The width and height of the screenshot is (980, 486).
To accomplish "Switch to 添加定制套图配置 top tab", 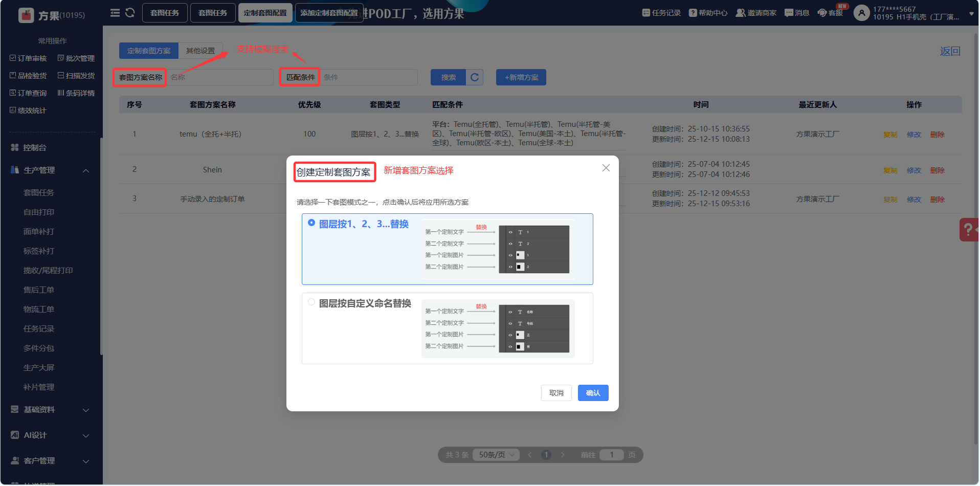I will click(x=329, y=13).
